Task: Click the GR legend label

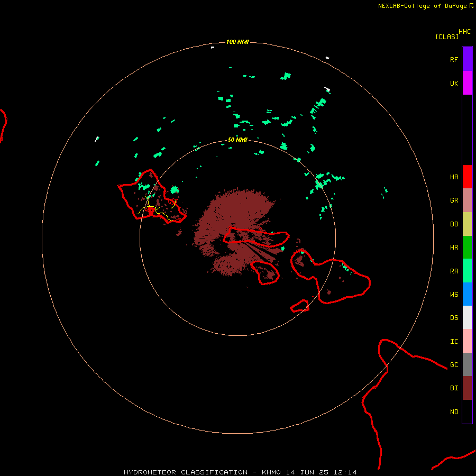Action: pos(454,200)
